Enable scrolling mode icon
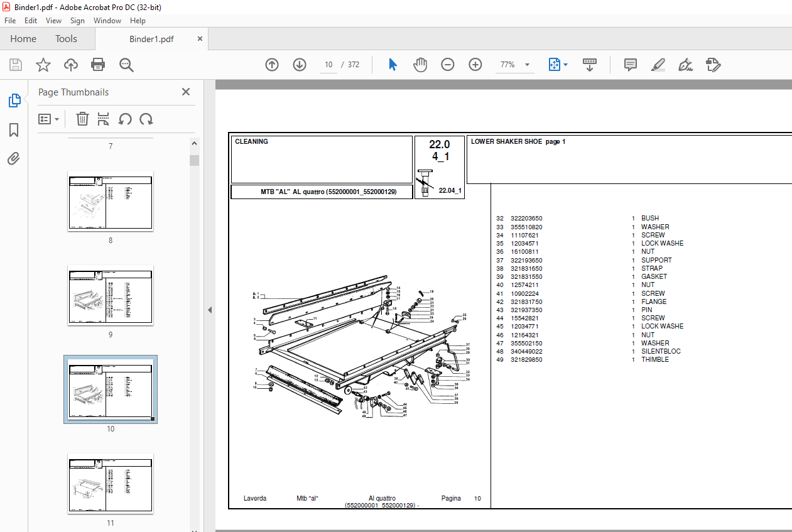This screenshot has width=792, height=532. [x=590, y=65]
